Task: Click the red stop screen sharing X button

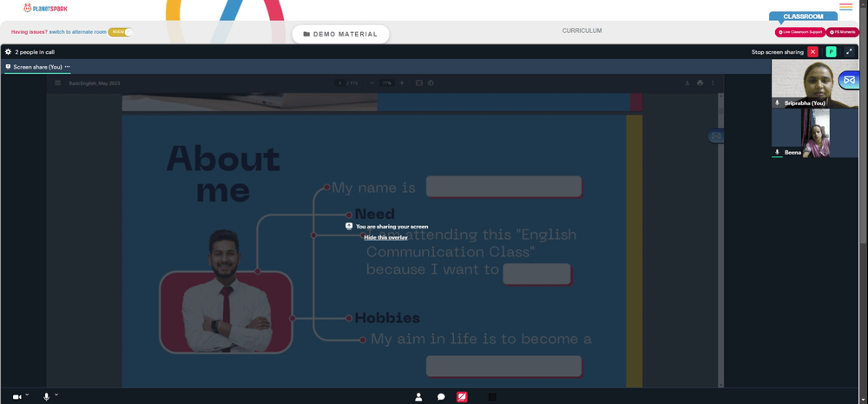Action: (812, 52)
